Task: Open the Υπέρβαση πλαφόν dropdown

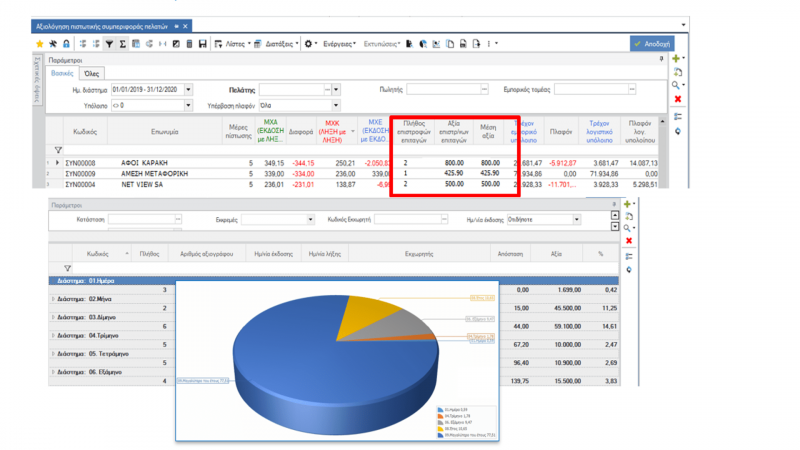Action: (x=336, y=106)
